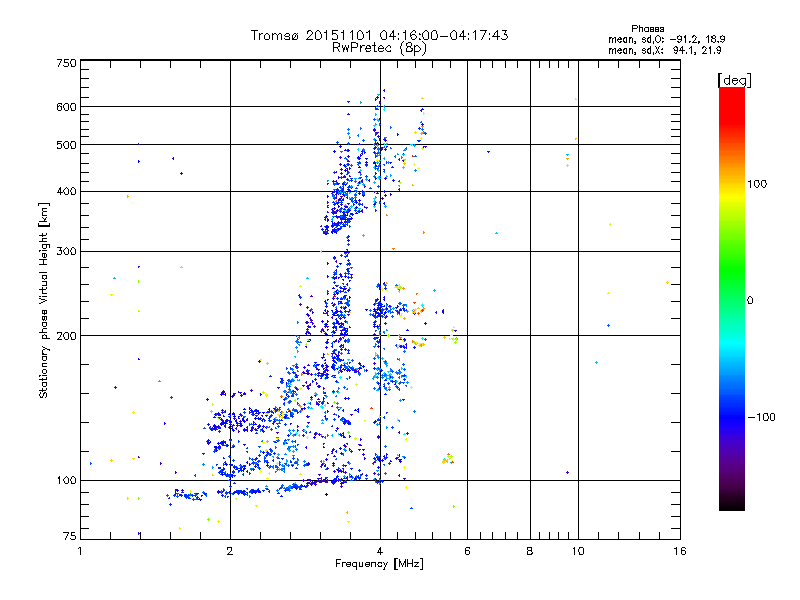Click the x-axis tick label "10"

point(578,551)
